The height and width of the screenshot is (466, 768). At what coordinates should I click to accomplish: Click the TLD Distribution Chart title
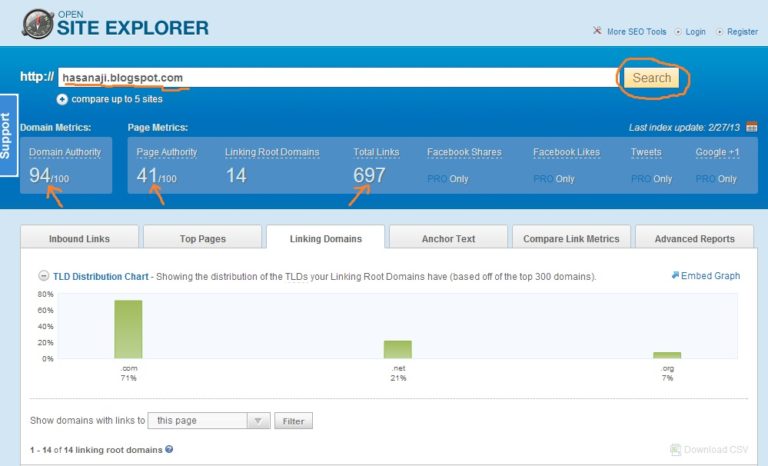(x=100, y=276)
